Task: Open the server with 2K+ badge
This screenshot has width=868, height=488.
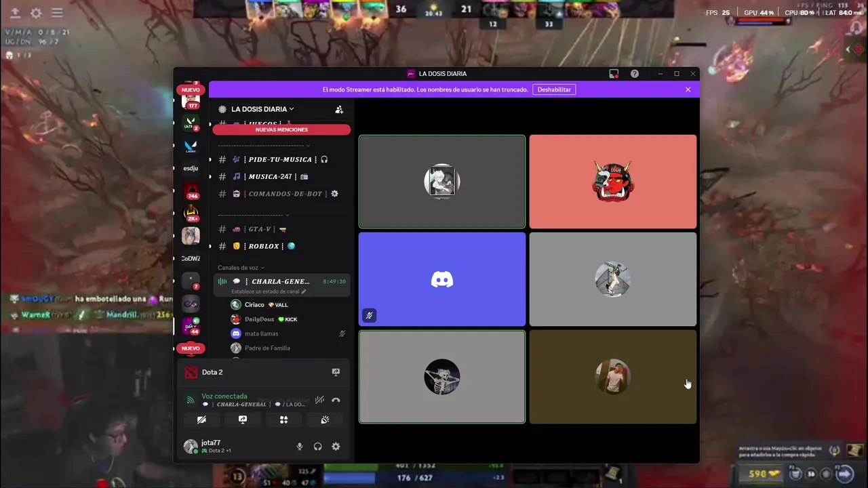Action: point(191,213)
